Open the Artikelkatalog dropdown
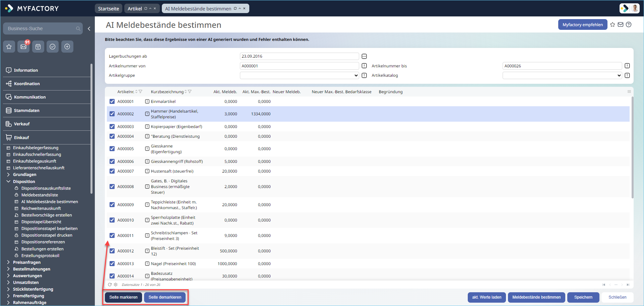Viewport: 644px width, 306px height. [x=562, y=75]
